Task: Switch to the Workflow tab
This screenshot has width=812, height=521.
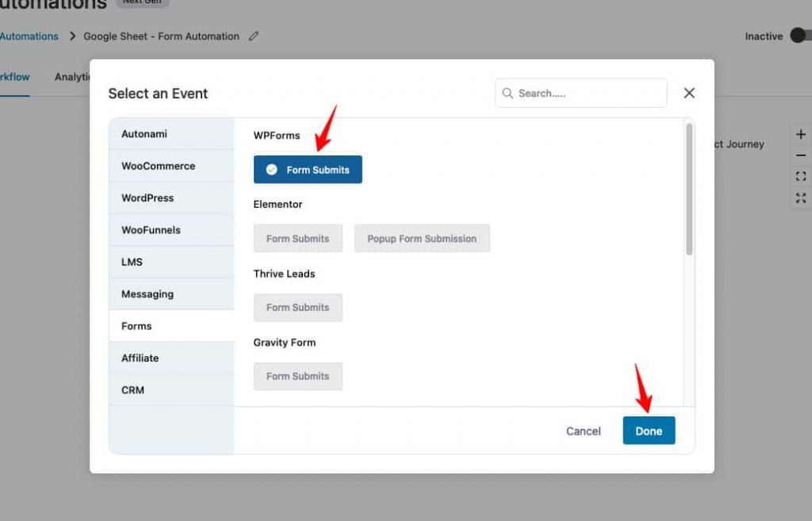Action: click(14, 77)
